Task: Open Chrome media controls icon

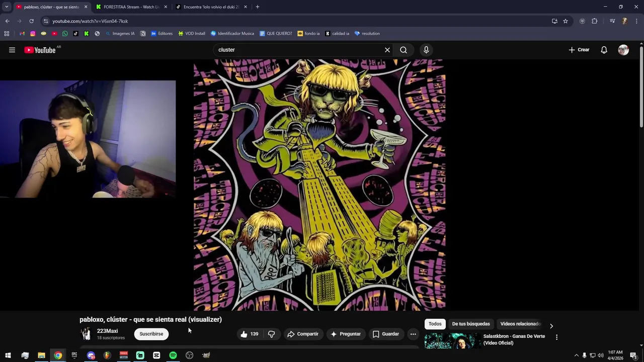Action: (x=612, y=21)
